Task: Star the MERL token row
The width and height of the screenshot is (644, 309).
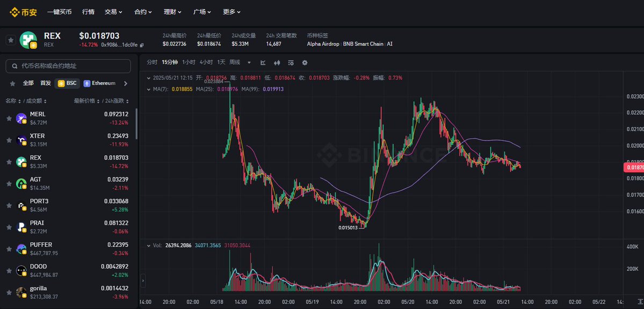Action: click(x=9, y=118)
